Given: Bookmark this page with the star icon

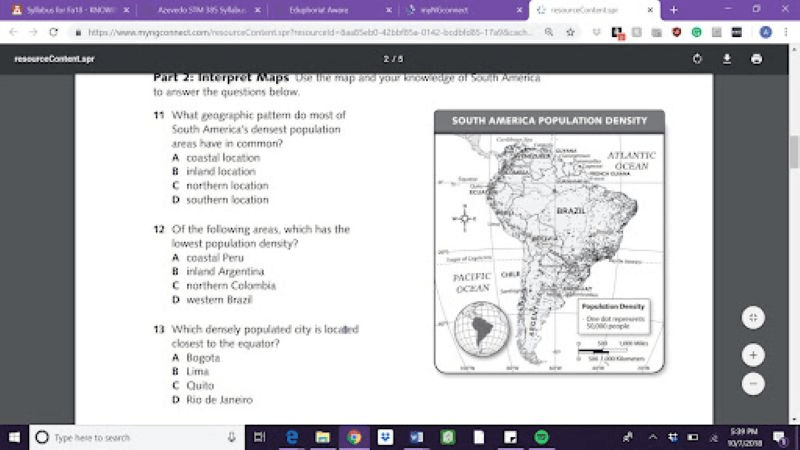Looking at the screenshot, I should [569, 32].
